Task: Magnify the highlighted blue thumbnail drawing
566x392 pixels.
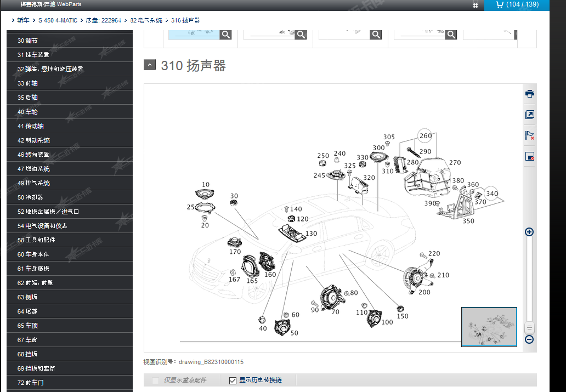Action: (x=225, y=35)
